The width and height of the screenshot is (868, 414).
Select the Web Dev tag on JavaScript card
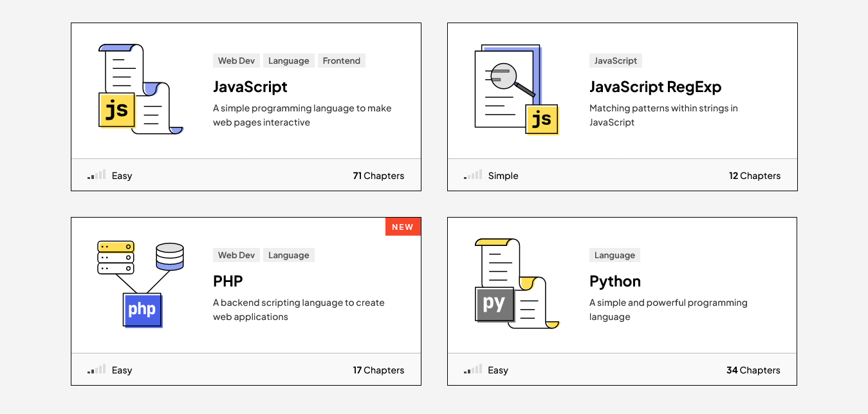[236, 61]
